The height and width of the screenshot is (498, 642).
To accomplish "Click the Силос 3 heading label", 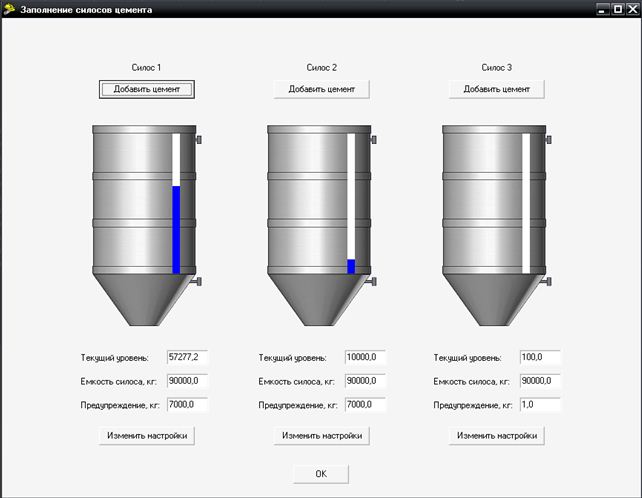I will pos(497,68).
